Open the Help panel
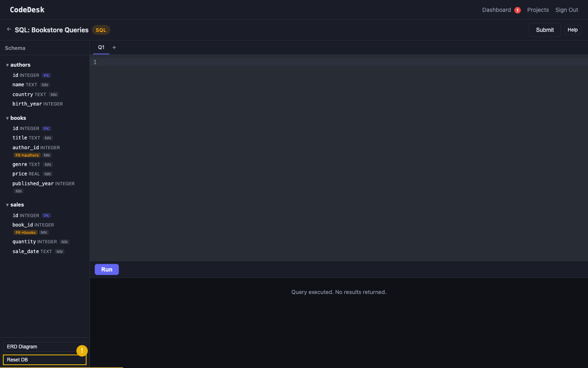This screenshot has width=588, height=368. 572,30
